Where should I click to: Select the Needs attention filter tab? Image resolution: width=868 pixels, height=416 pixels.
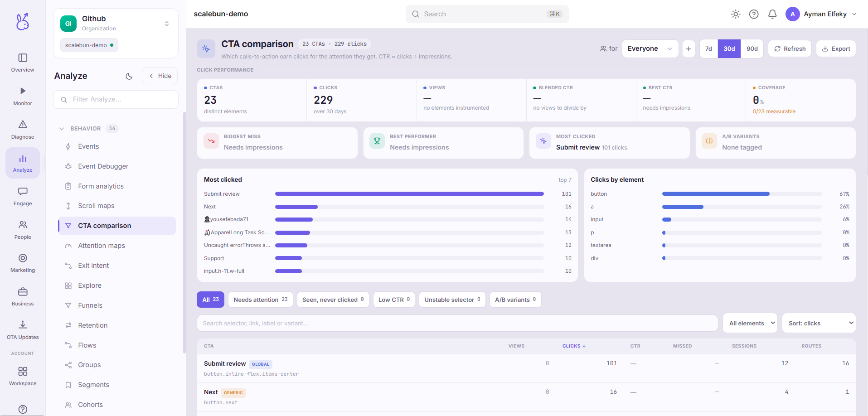(x=261, y=300)
